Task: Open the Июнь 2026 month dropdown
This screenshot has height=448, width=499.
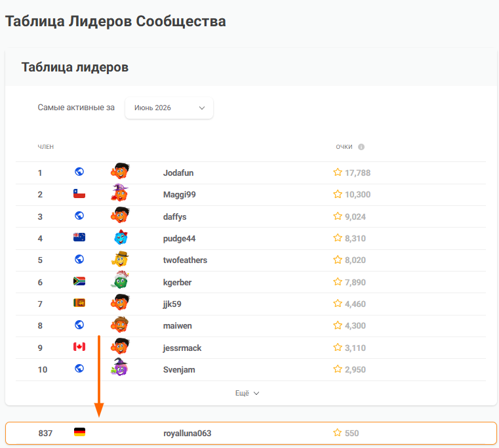Action: pyautogui.click(x=169, y=108)
